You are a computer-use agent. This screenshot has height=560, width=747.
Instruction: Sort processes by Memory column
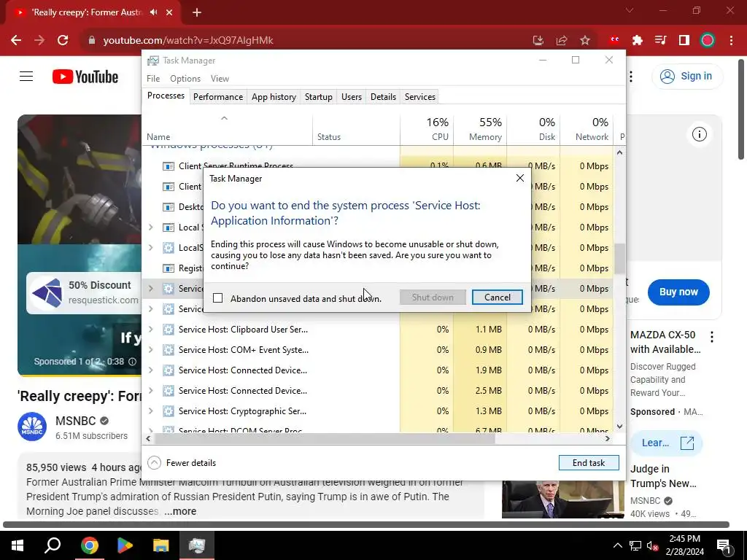(480, 129)
